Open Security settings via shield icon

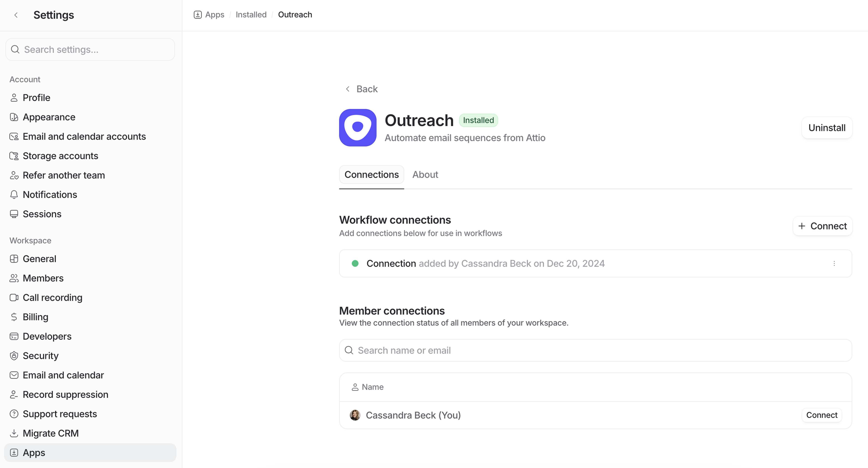[x=14, y=356]
